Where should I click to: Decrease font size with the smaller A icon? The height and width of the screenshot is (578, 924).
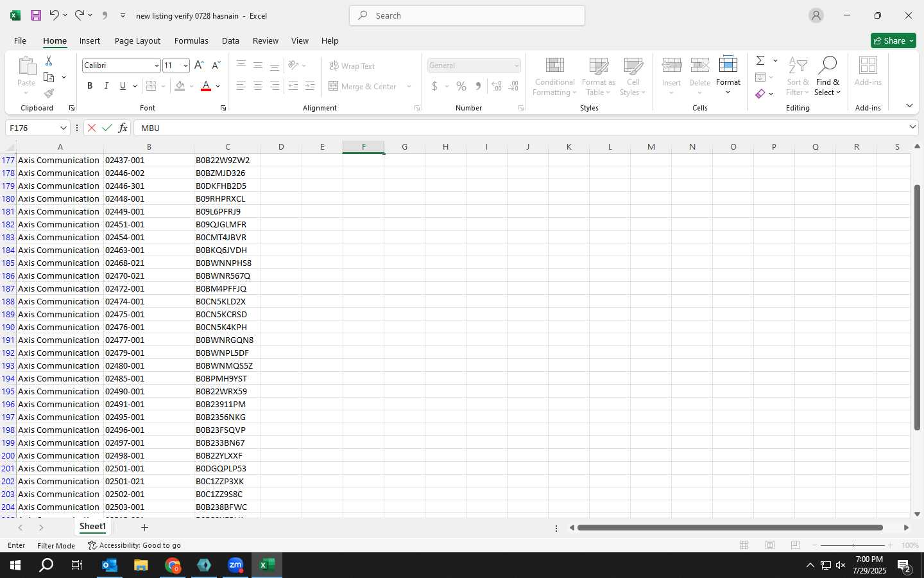point(216,65)
